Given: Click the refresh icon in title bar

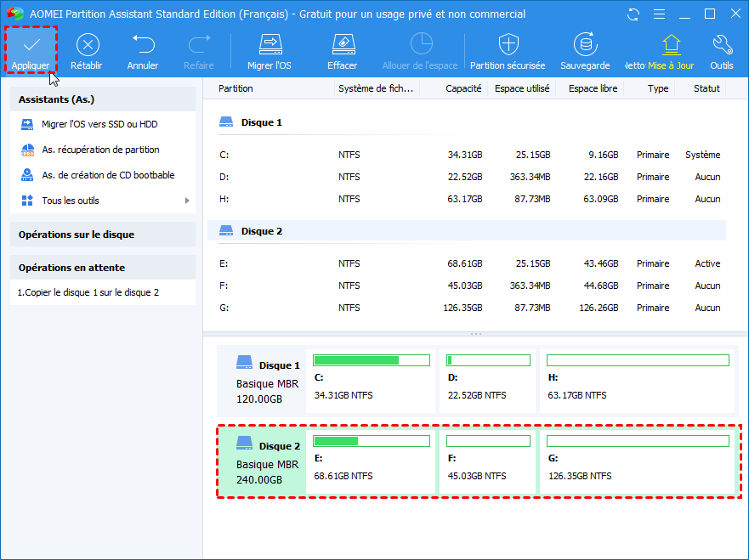Looking at the screenshot, I should (633, 14).
